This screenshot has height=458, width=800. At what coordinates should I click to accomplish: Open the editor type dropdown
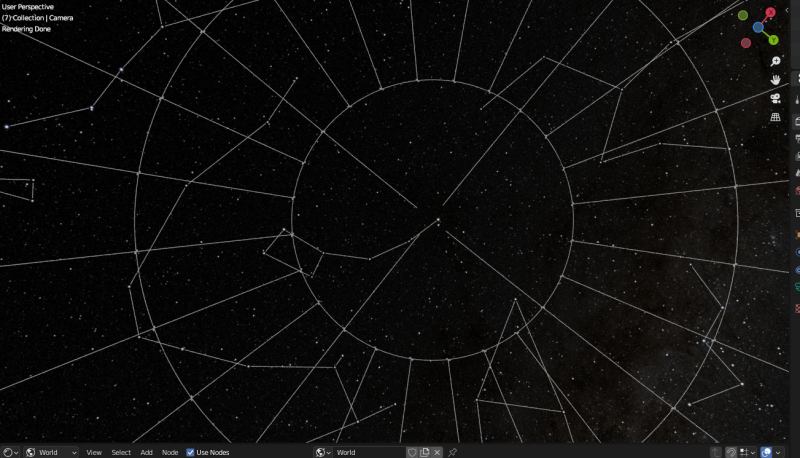(x=10, y=452)
